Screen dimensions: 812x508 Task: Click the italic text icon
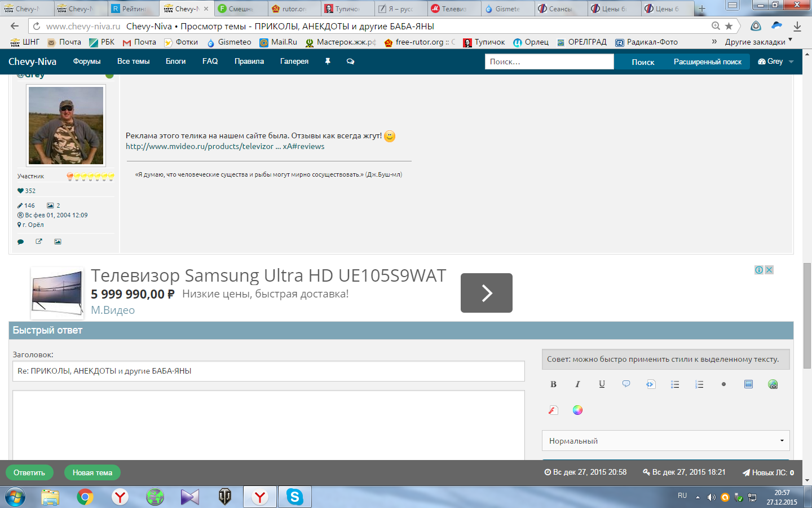(x=577, y=384)
